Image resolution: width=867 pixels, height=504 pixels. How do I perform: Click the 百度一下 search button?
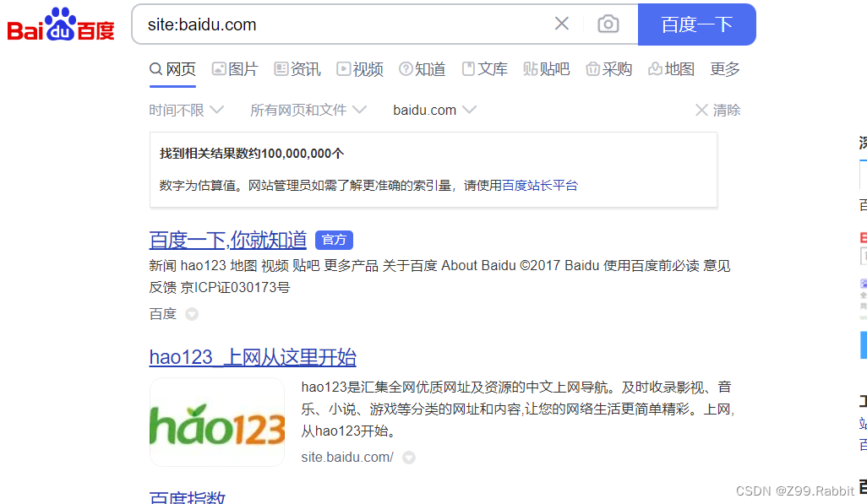click(x=696, y=24)
